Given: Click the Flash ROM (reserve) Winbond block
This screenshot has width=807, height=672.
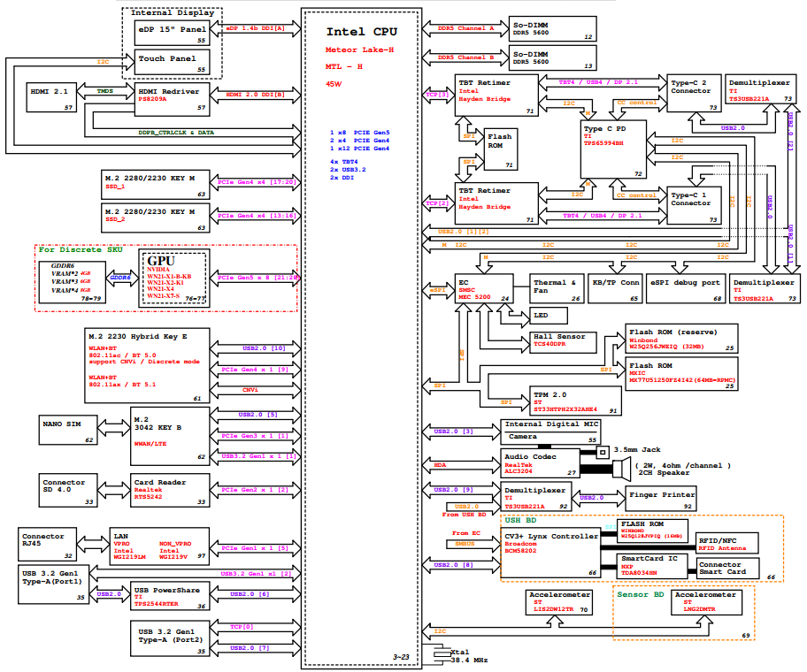Looking at the screenshot, I should (681, 339).
